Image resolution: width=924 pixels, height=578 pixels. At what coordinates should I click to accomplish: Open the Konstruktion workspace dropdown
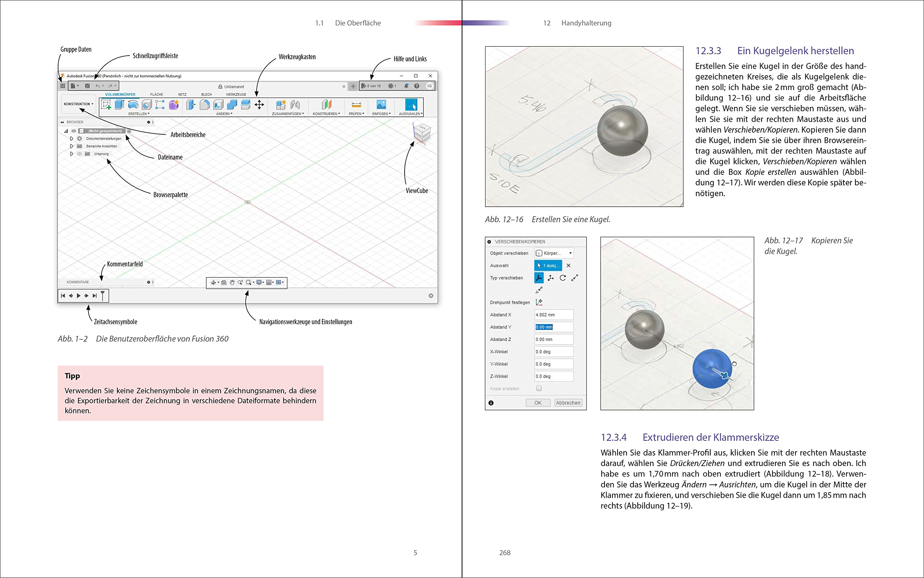coord(79,104)
